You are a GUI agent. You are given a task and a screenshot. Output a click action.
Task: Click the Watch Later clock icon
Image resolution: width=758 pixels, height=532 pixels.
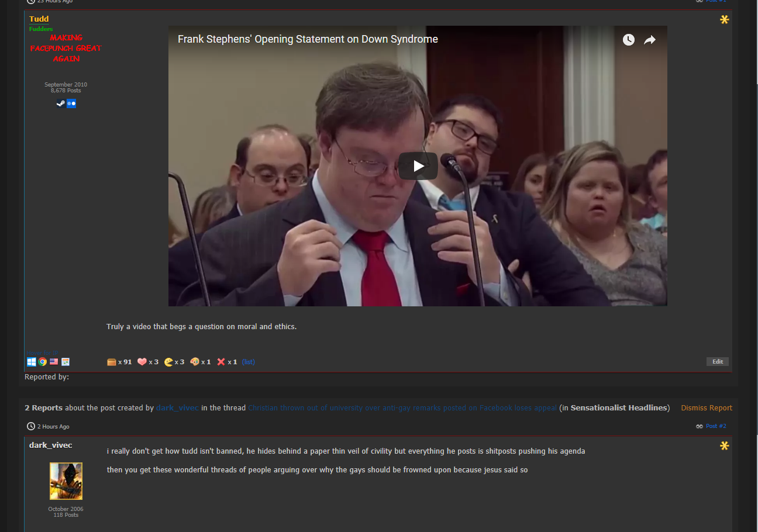click(x=629, y=40)
